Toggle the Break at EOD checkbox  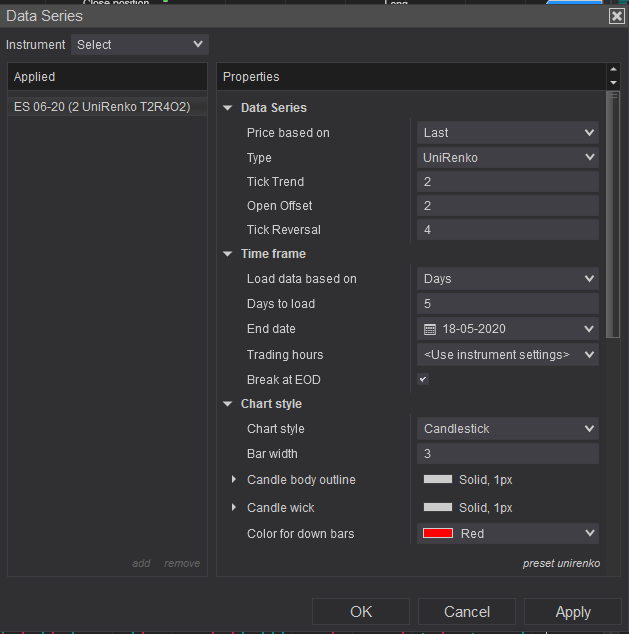coord(423,380)
